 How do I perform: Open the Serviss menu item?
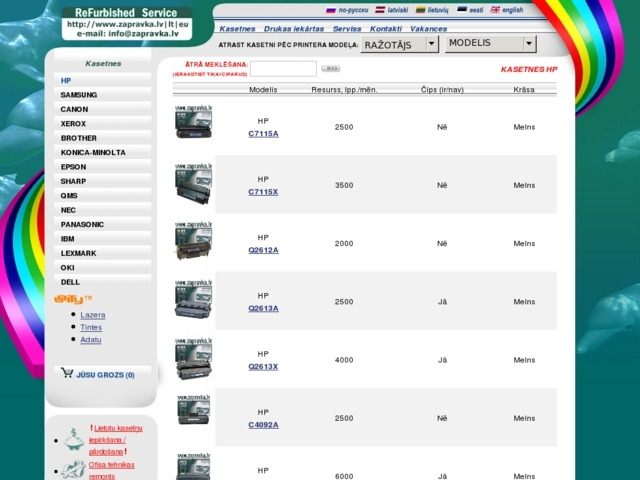tap(347, 29)
